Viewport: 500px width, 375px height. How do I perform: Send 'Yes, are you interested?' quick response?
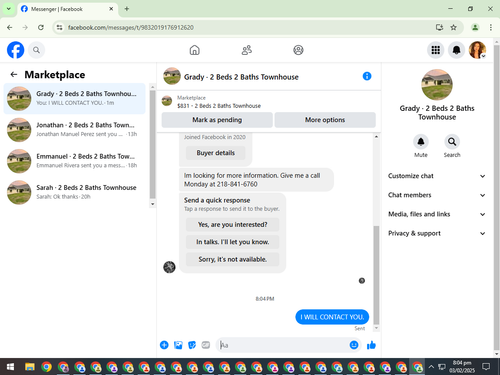pos(232,225)
